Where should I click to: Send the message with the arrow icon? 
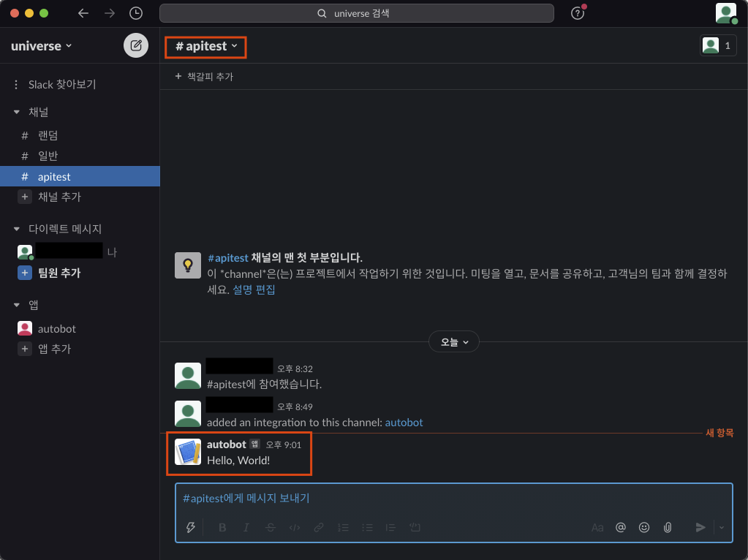700,527
